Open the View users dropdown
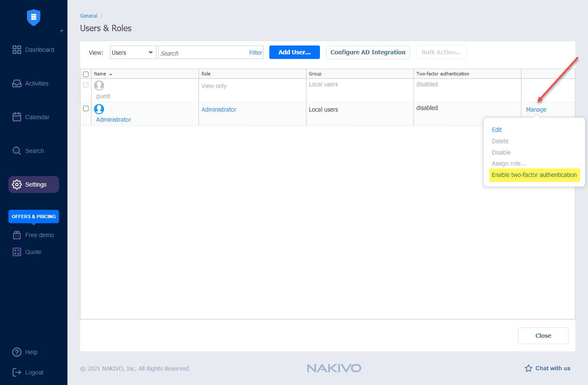The image size is (588, 385). click(133, 52)
